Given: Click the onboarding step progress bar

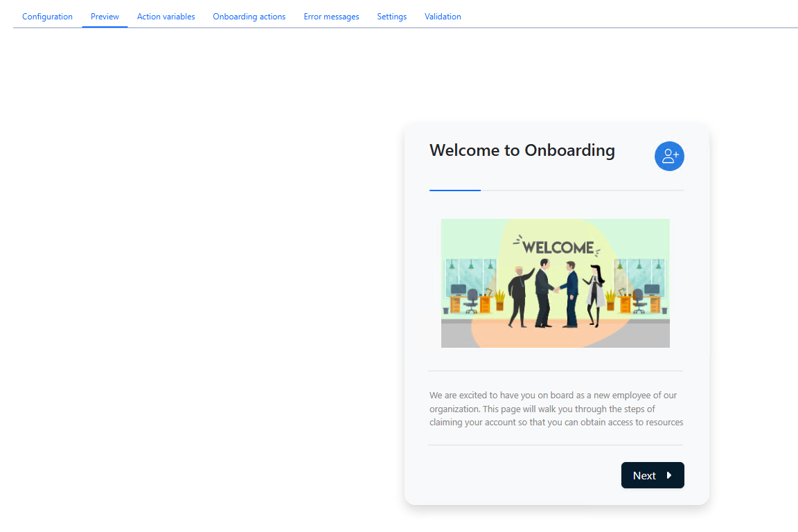Looking at the screenshot, I should click(x=556, y=190).
